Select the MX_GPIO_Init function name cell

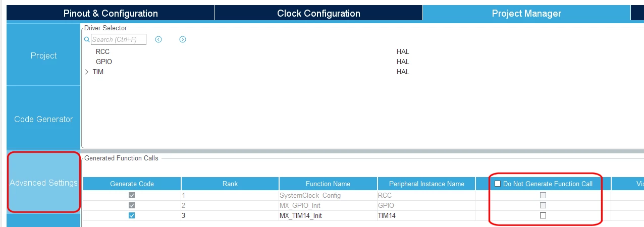pos(328,205)
